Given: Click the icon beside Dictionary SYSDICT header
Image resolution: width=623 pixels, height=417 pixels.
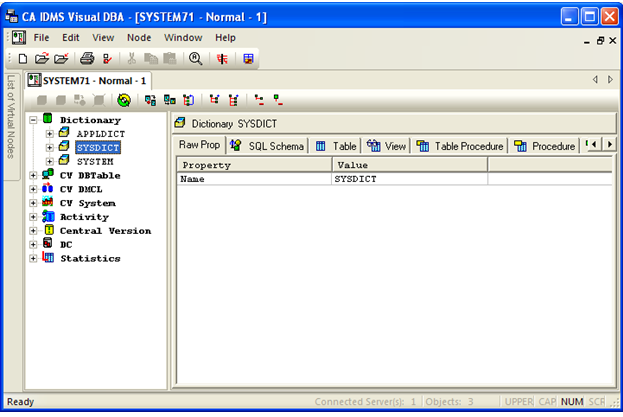Looking at the screenshot, I should coord(180,123).
